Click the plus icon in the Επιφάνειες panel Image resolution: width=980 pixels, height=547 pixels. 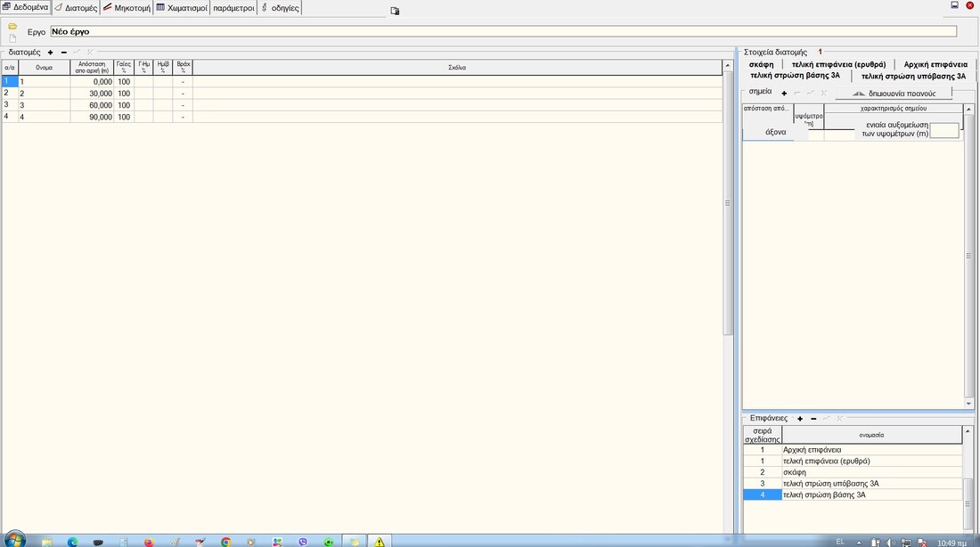(x=800, y=419)
